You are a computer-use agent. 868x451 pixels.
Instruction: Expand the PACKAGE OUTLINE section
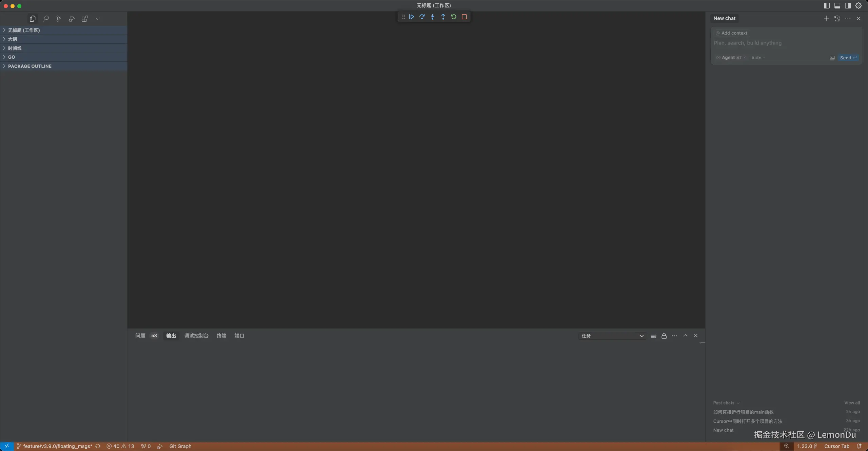[29, 66]
